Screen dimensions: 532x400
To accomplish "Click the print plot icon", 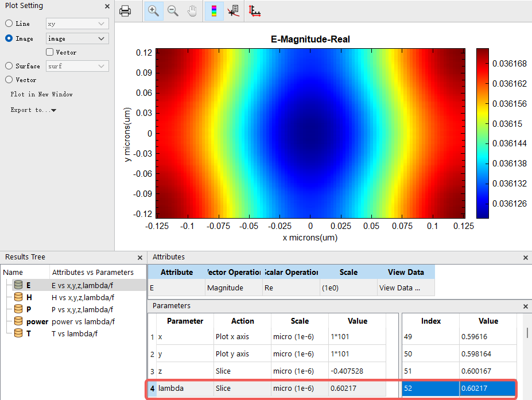I will coord(125,11).
